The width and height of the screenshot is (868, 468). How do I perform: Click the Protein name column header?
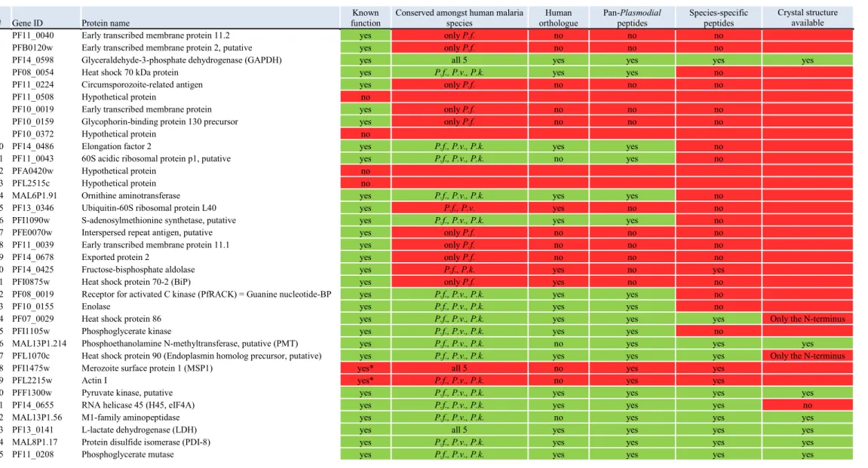tap(106, 23)
